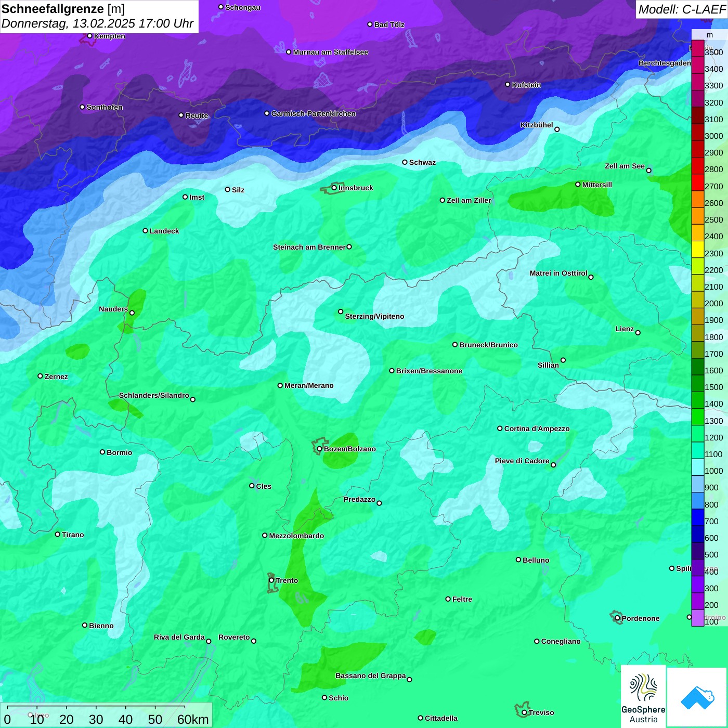Click the Bienno label

coord(101,626)
